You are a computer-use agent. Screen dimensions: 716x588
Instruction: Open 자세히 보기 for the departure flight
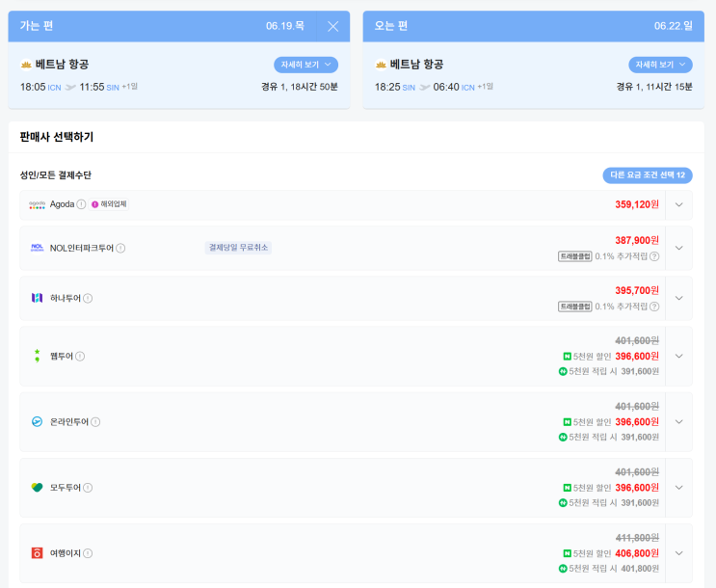(x=305, y=65)
